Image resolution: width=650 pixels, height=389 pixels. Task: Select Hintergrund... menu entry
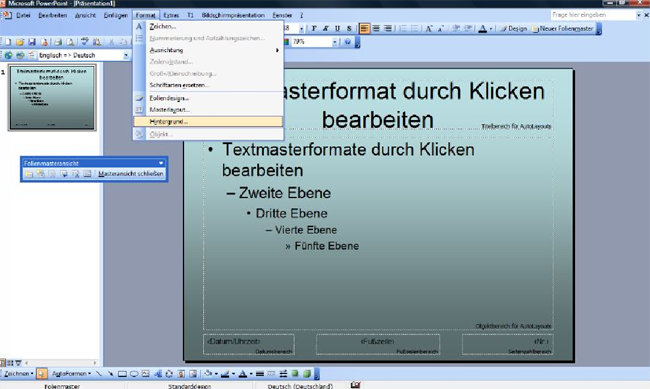pyautogui.click(x=209, y=122)
